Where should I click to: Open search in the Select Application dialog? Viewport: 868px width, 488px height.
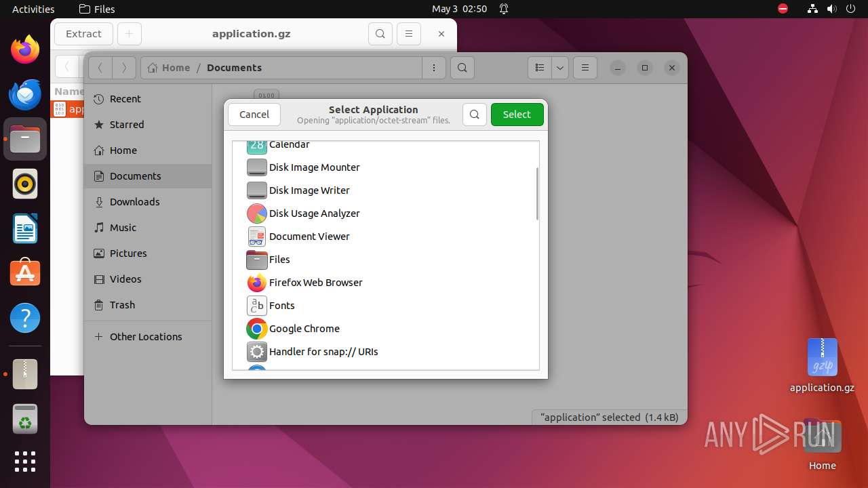(x=475, y=115)
